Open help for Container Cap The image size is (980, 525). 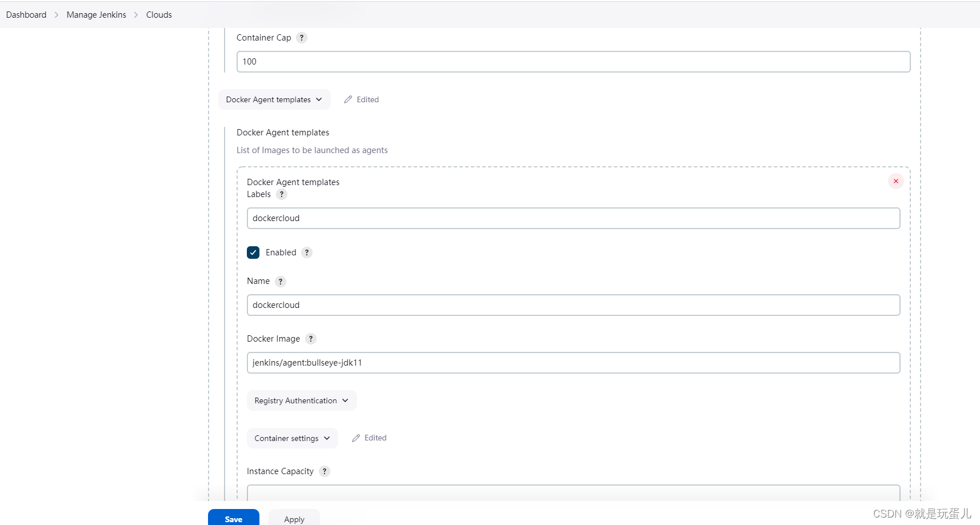pos(302,38)
